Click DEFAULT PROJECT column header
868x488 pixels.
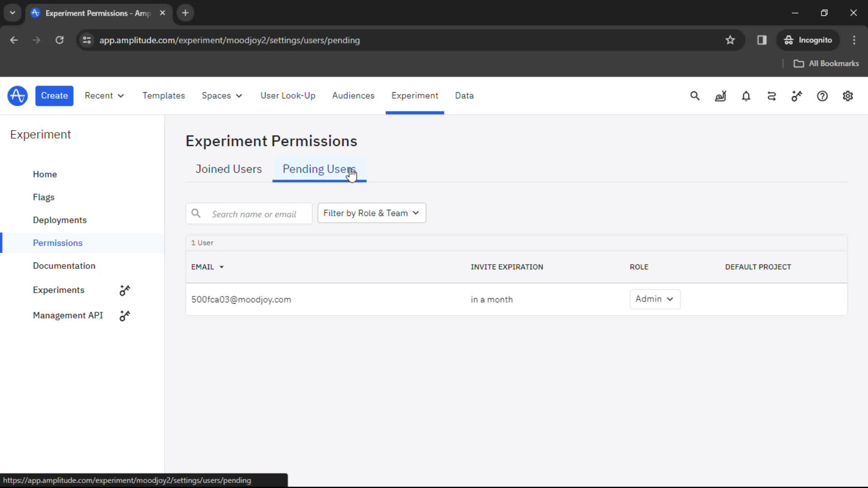click(x=758, y=267)
